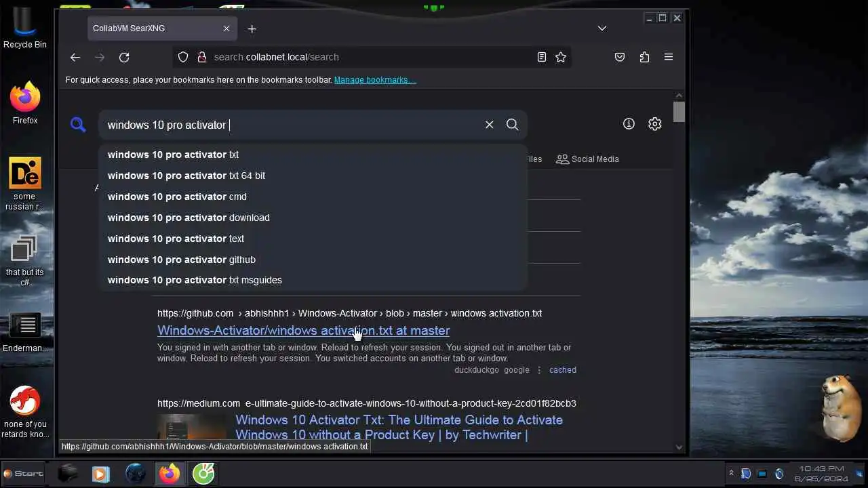Click the browser address bar URL

277,58
